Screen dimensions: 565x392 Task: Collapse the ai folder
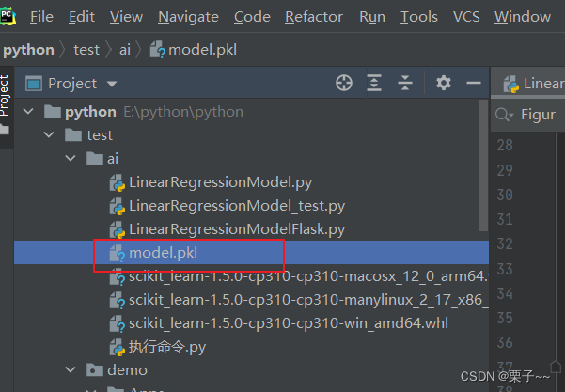[71, 159]
